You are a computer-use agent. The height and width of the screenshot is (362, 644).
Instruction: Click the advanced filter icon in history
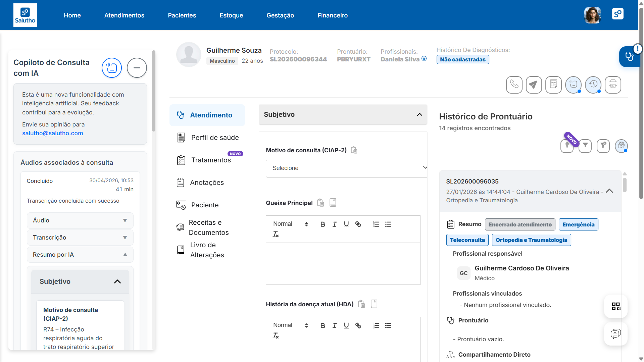tap(603, 146)
